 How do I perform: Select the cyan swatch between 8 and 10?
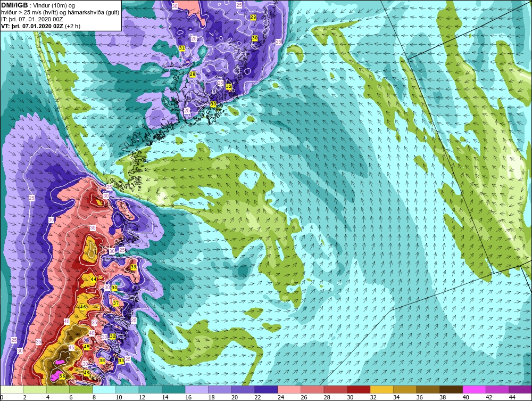click(x=104, y=389)
